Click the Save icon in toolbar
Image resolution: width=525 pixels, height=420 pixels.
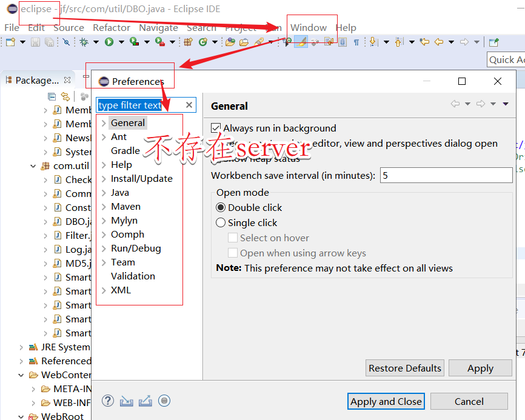click(35, 42)
